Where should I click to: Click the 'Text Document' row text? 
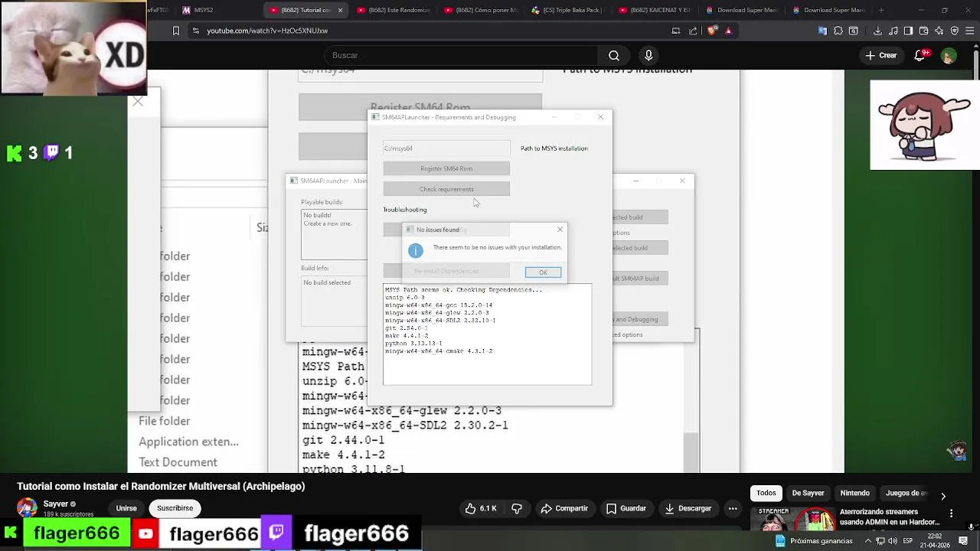(x=178, y=462)
